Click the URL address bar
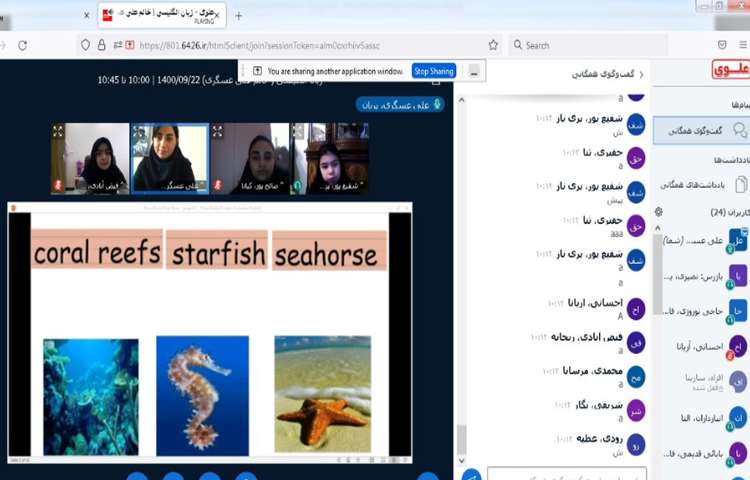The height and width of the screenshot is (480, 750). 300,45
